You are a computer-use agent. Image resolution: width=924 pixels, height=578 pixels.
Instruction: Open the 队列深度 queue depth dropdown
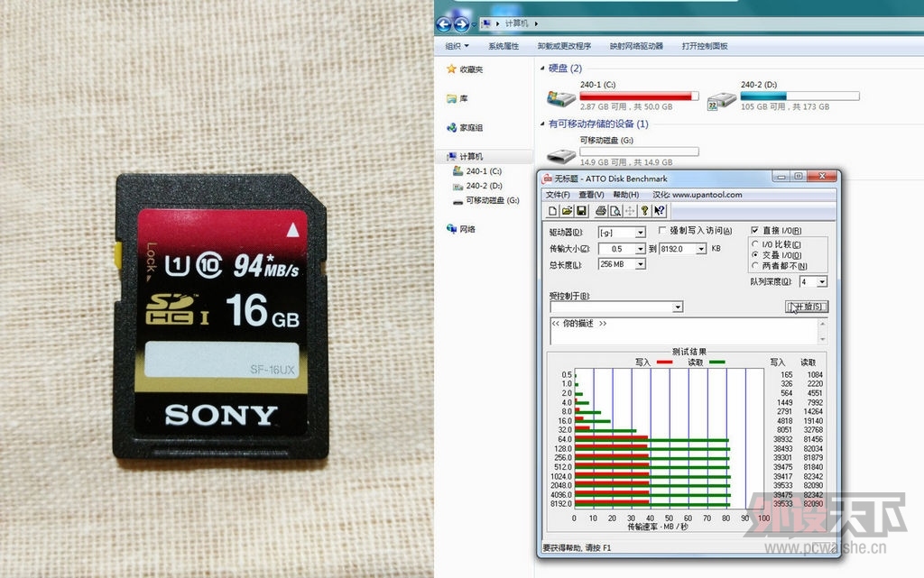pyautogui.click(x=821, y=282)
